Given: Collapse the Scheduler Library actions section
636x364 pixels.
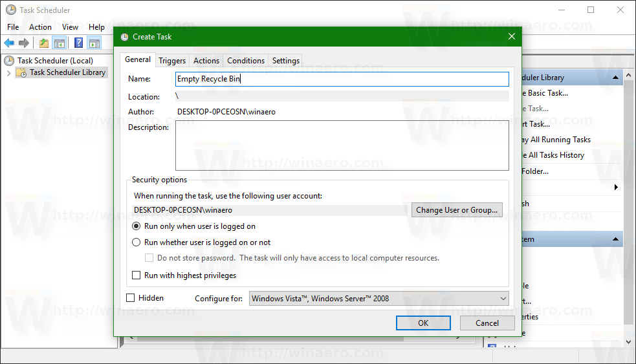Looking at the screenshot, I should 615,78.
